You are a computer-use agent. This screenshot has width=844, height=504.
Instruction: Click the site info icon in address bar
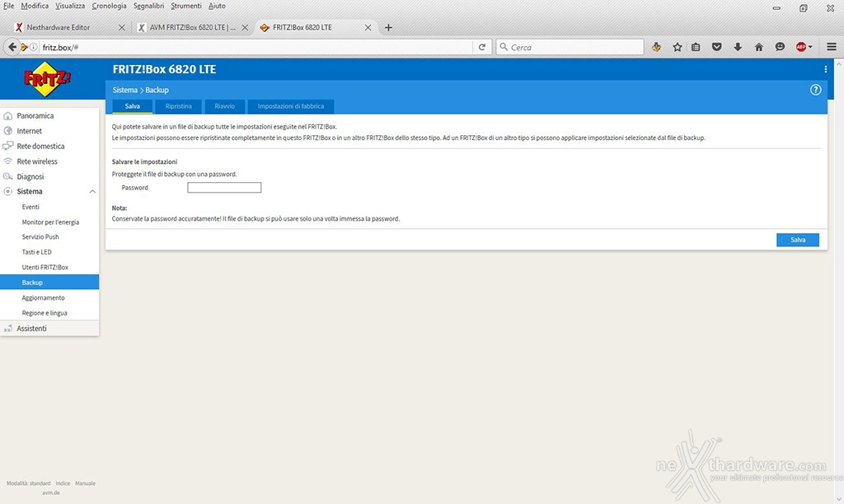click(33, 47)
